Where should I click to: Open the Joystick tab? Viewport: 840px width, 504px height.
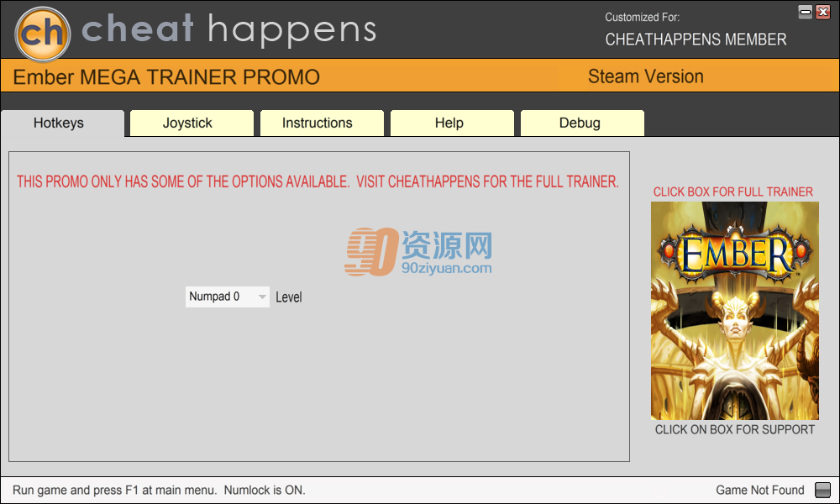tap(192, 123)
